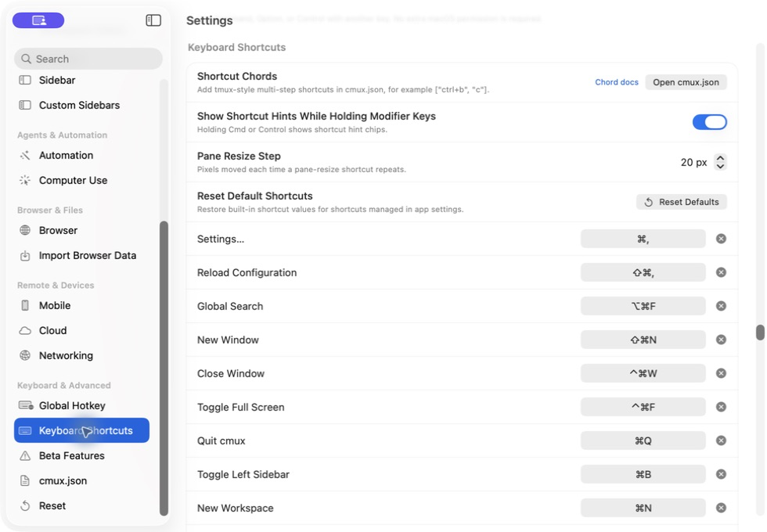
Task: Edit the Reload Configuration shortcut field
Action: [643, 272]
